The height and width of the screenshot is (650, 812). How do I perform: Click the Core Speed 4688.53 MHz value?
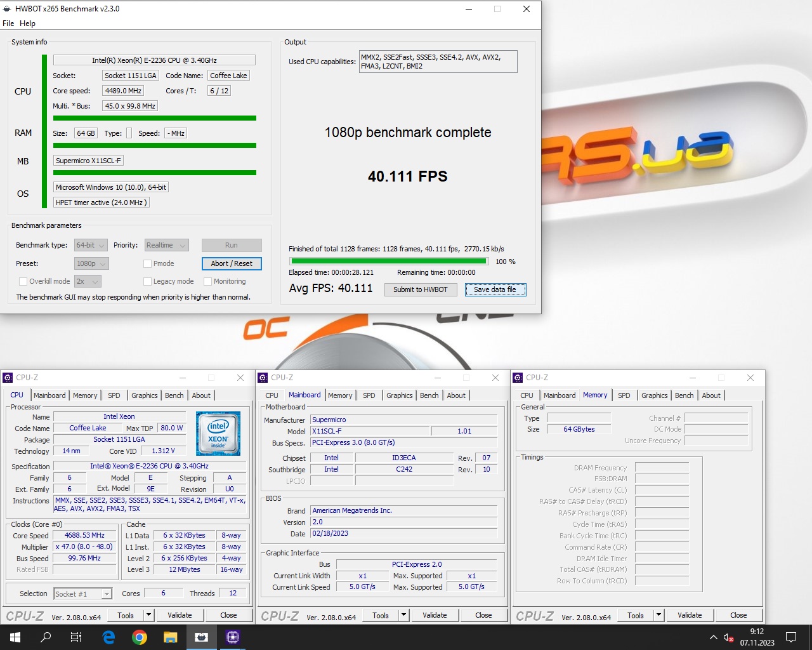(x=84, y=535)
